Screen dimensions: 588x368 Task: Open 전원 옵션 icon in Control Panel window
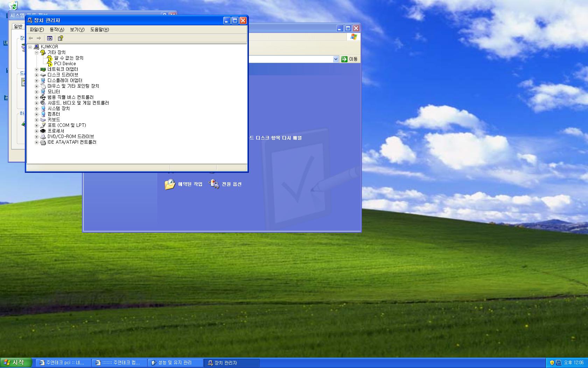click(214, 184)
